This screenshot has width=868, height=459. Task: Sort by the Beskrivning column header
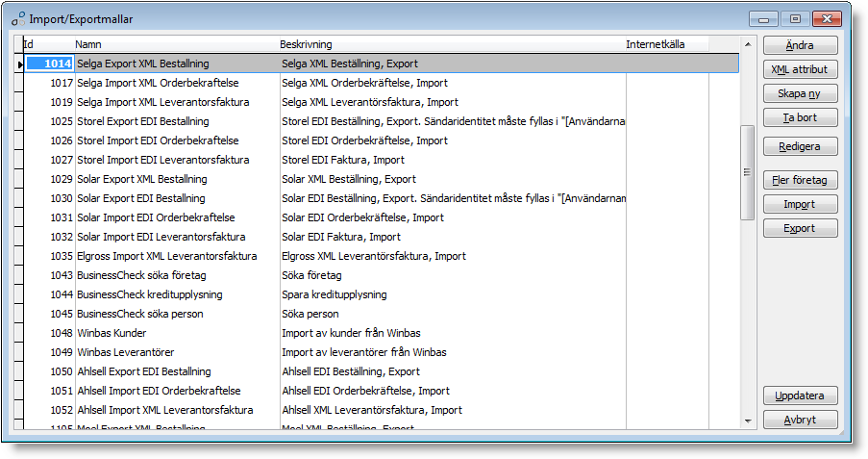(x=452, y=44)
